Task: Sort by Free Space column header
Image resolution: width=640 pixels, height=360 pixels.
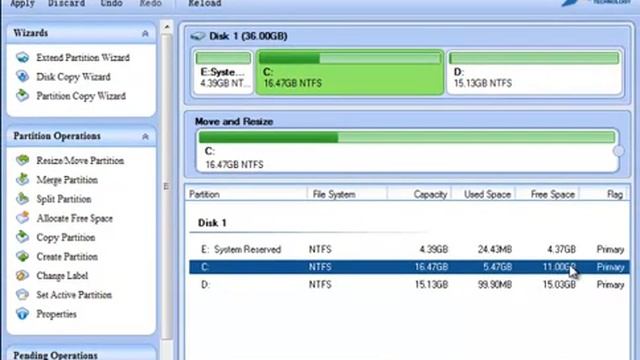Action: 548,194
